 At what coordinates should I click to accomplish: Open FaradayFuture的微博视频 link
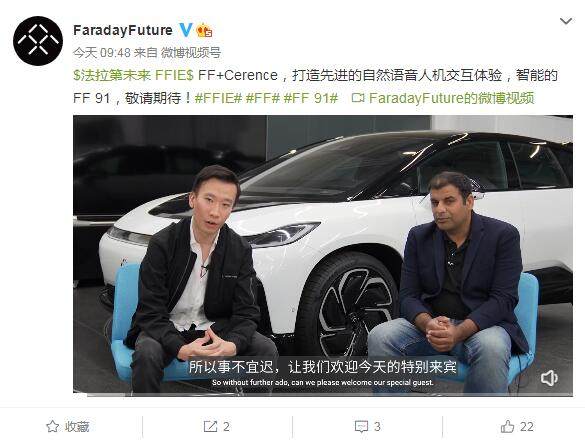pyautogui.click(x=451, y=98)
